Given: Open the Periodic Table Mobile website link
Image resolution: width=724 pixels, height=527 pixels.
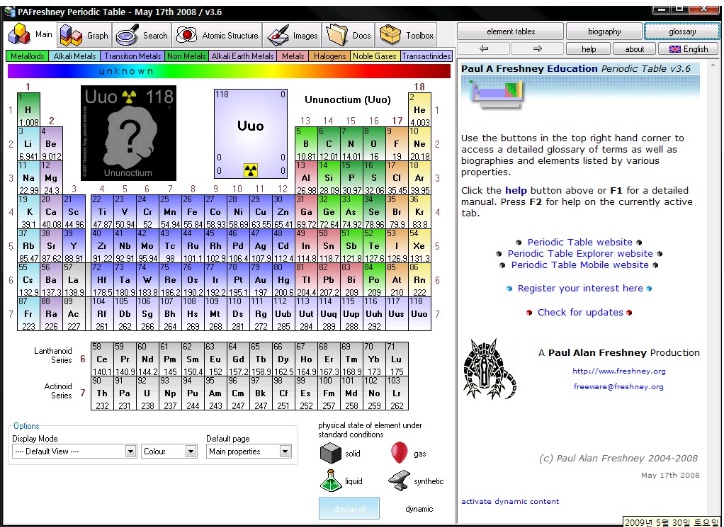Looking at the screenshot, I should click(x=579, y=265).
